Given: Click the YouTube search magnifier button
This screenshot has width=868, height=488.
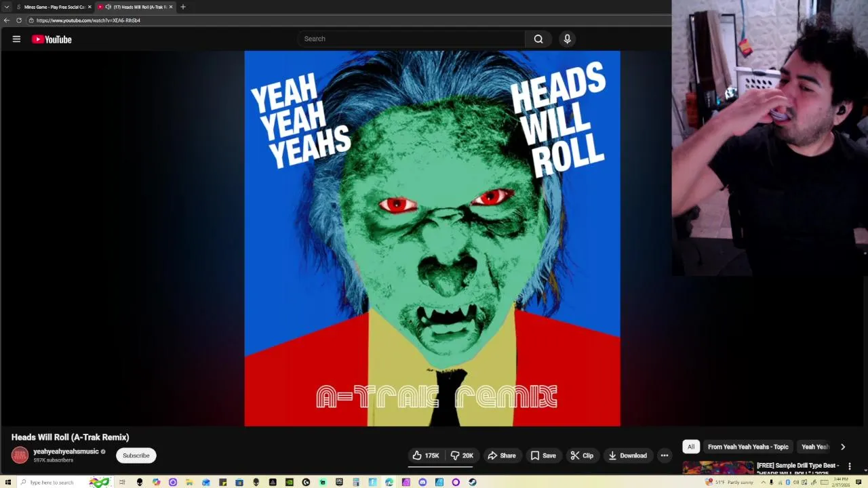Looking at the screenshot, I should [538, 39].
